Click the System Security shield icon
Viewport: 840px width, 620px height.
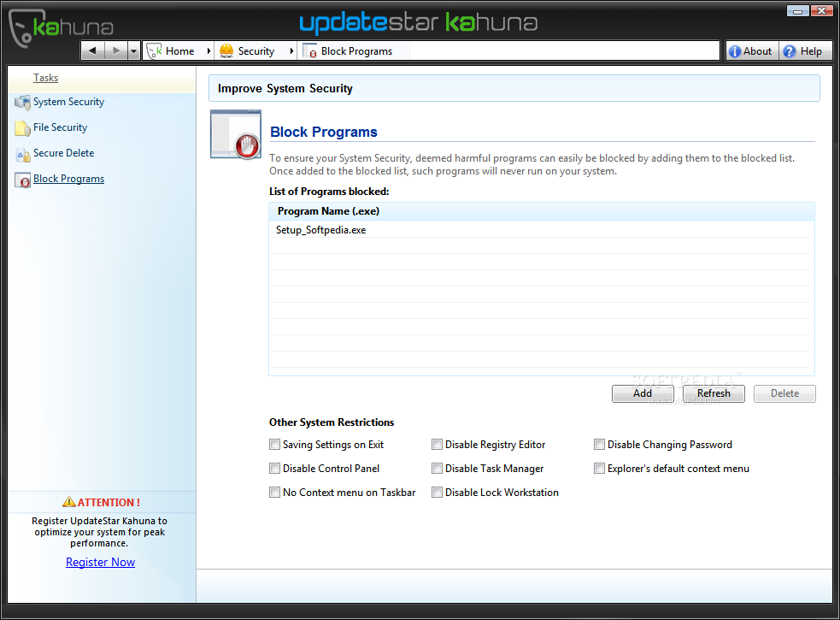click(x=22, y=103)
